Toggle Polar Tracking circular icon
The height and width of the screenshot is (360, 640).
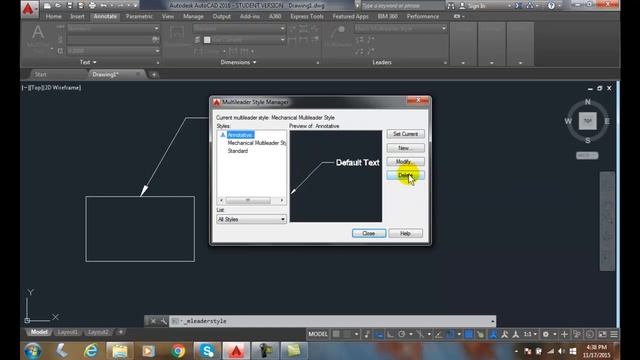tap(402, 334)
